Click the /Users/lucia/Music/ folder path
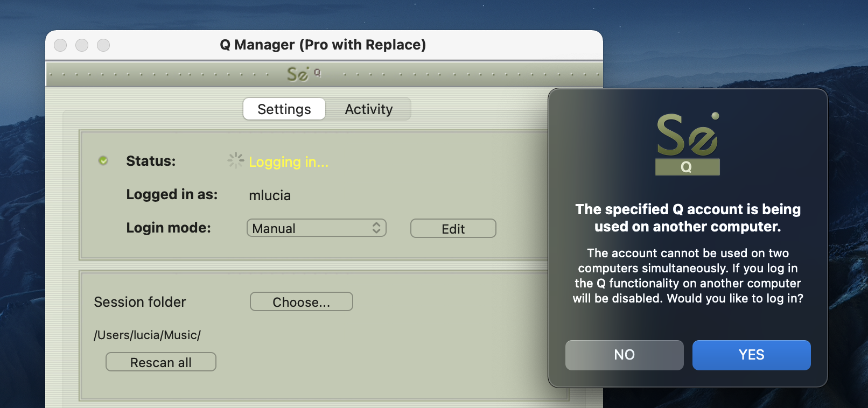Screen dimensions: 868x408 pyautogui.click(x=147, y=335)
